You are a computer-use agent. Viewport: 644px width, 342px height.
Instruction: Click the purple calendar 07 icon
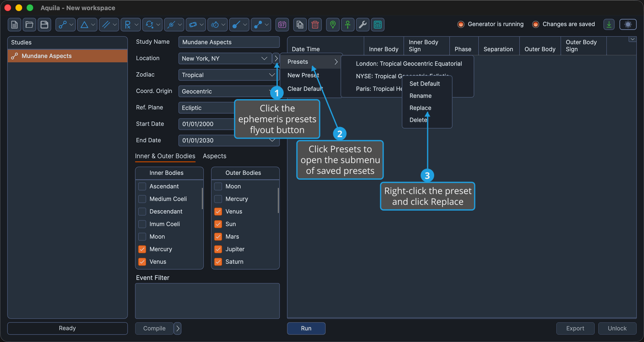[282, 25]
